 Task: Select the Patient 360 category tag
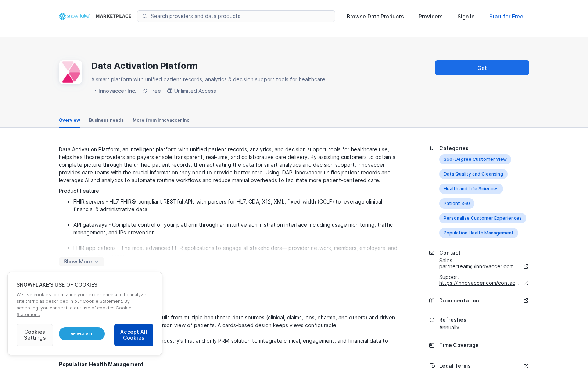pos(457,204)
